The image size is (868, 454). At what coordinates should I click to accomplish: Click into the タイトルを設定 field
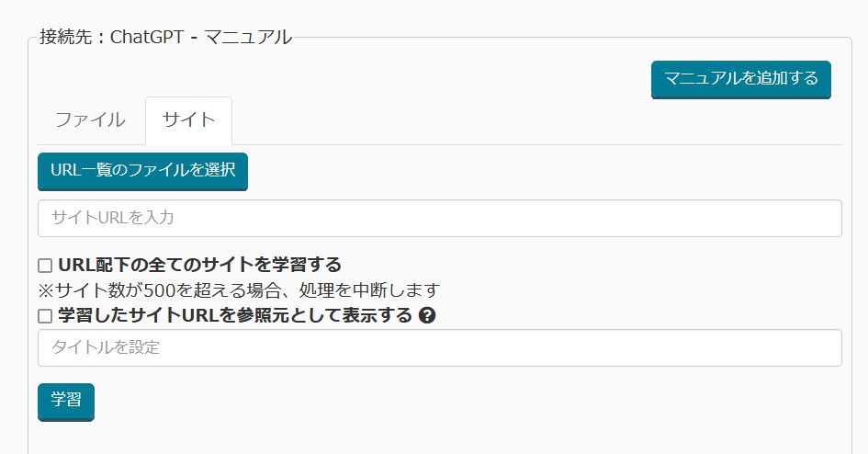pyautogui.click(x=439, y=348)
